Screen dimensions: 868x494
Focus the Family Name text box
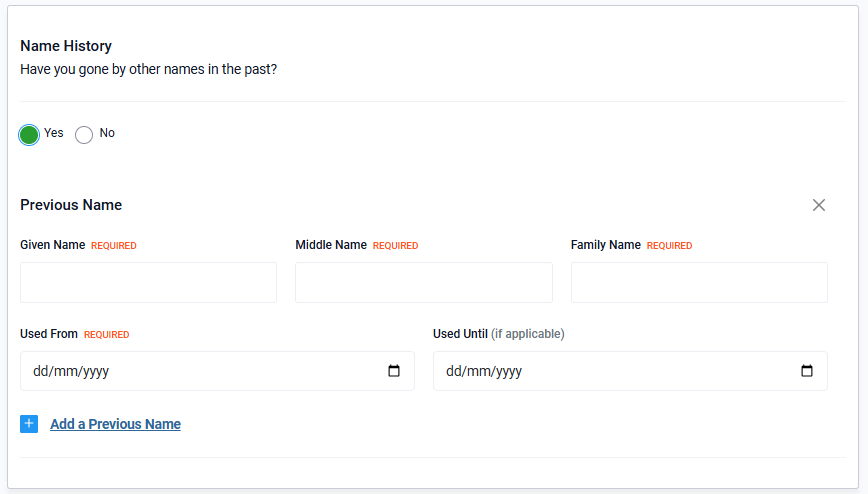[699, 282]
